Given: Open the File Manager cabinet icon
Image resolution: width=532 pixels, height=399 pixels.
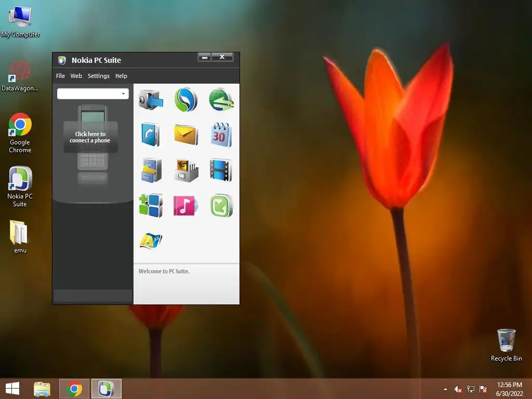Looking at the screenshot, I should point(151,170).
